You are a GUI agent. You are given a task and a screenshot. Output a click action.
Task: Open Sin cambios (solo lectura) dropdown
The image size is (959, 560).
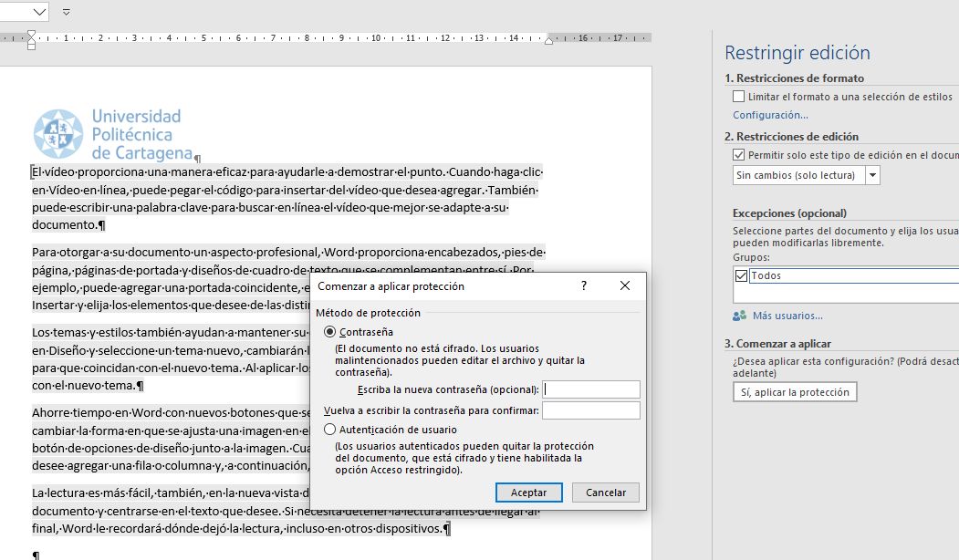(872, 175)
